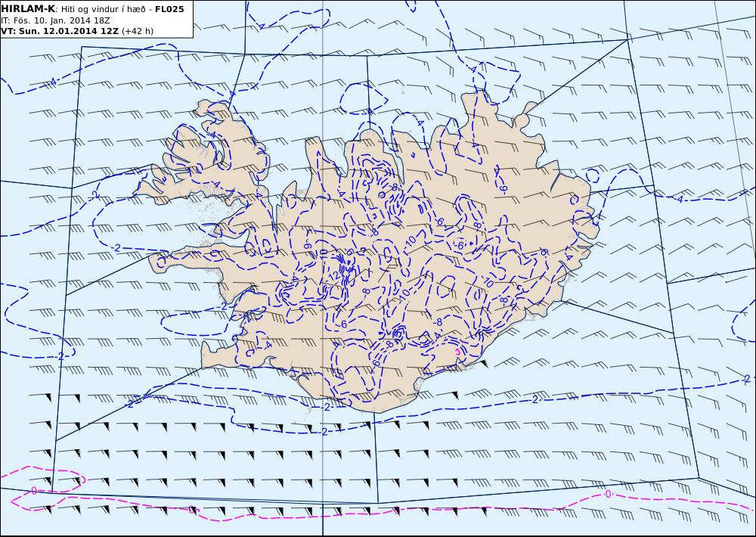
Task: Click the HIRLAM-K model name in title
Action: click(x=28, y=9)
